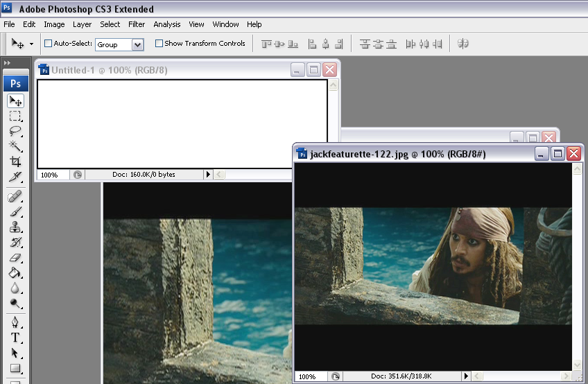Choose the Brush tool

click(x=15, y=212)
